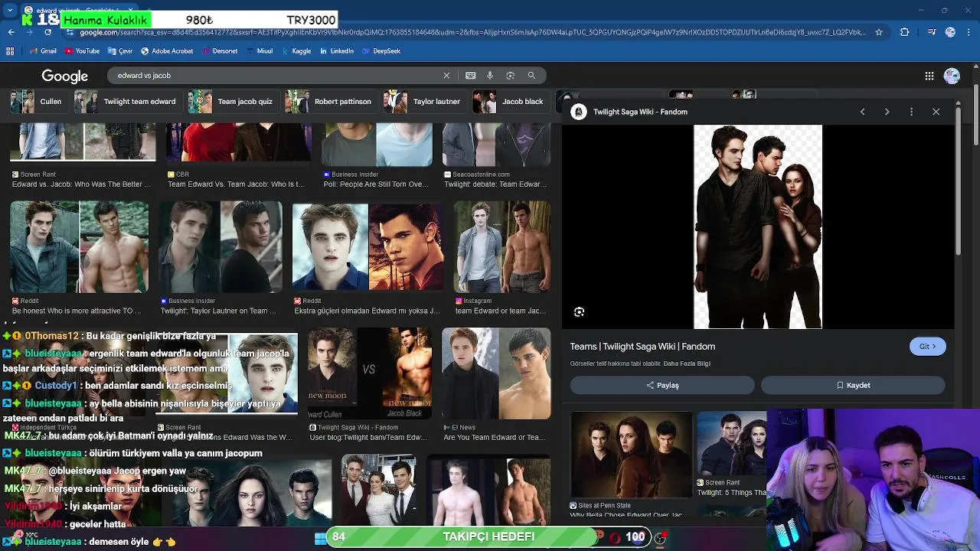Search inside image with the Lens button
Screen dimensions: 980x551
579,311
